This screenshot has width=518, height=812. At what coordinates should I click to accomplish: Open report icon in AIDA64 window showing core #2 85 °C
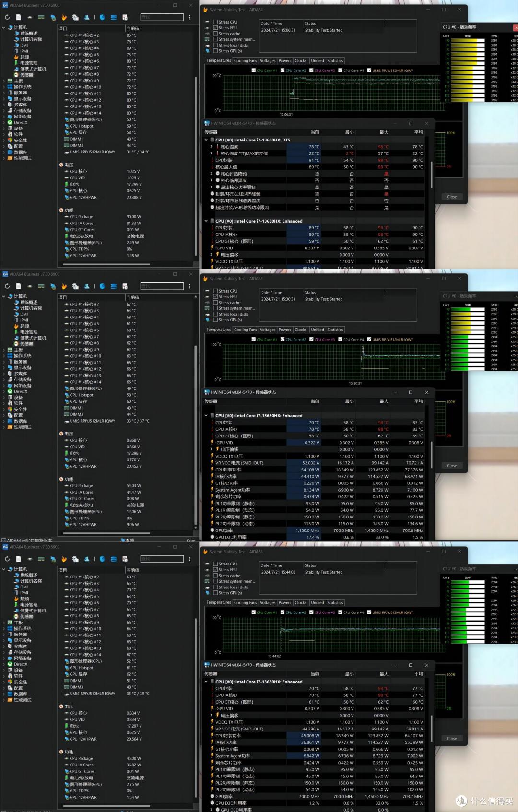(x=18, y=17)
